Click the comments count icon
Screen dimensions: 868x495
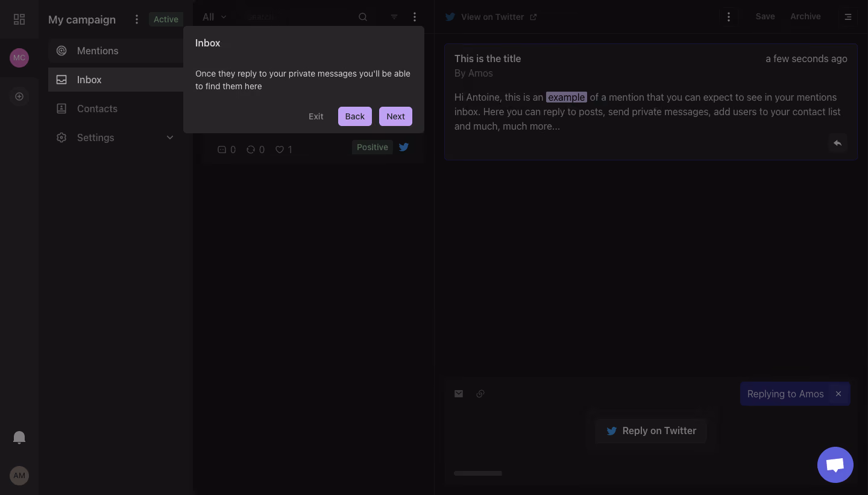222,150
